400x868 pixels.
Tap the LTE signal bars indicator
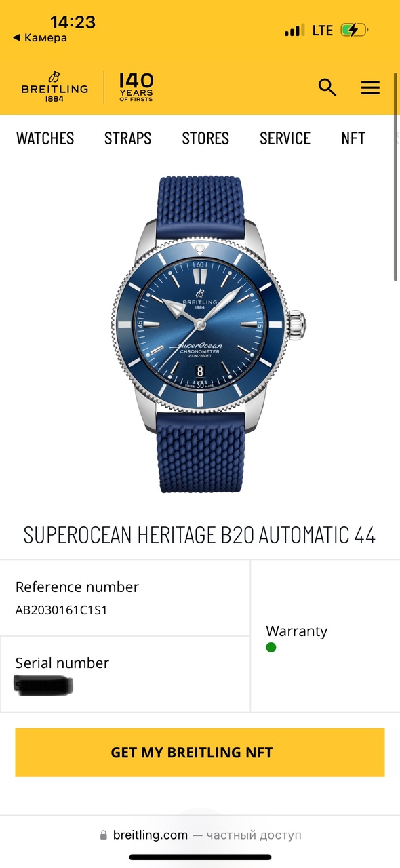294,31
